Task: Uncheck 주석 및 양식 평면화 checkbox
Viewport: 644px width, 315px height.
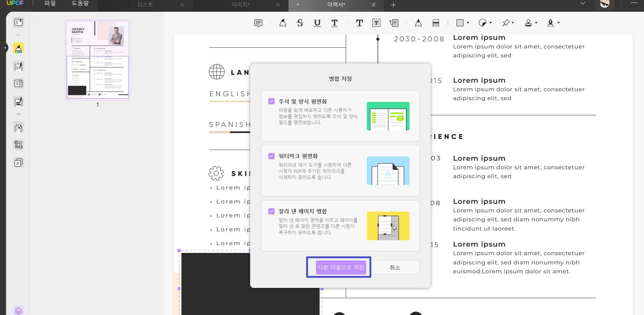Action: (271, 101)
